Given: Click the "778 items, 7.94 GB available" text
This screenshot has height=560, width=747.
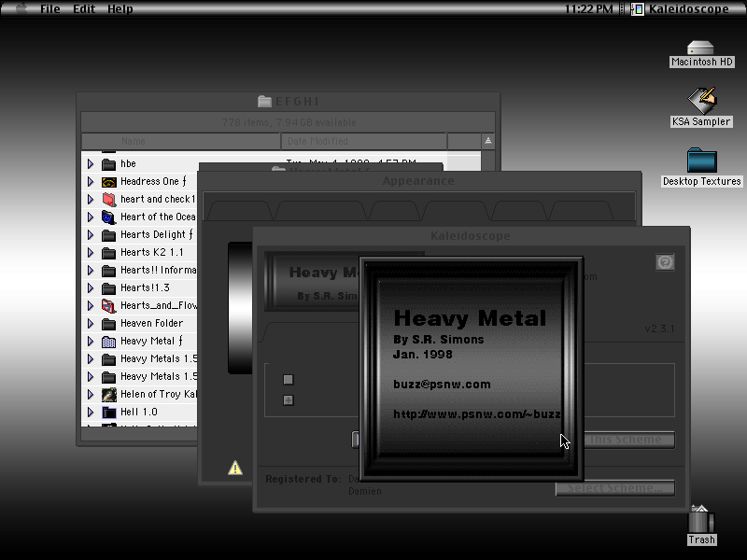Looking at the screenshot, I should 289,122.
